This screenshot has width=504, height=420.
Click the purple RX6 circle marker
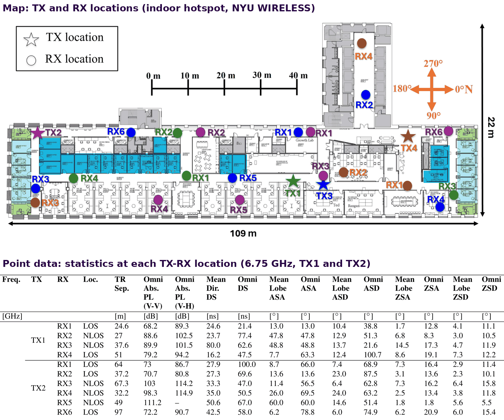pyautogui.click(x=448, y=131)
